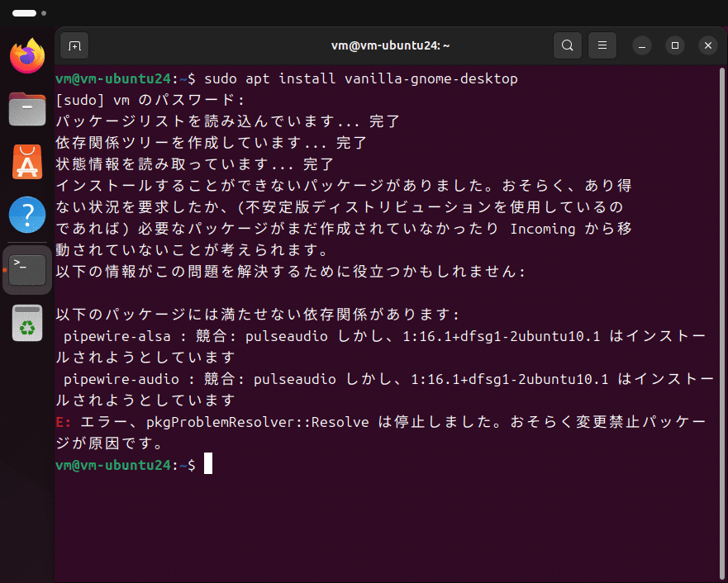This screenshot has height=583, width=728.
Task: Click 'pkgProblemResolver::Resolve' in the error line
Action: pos(258,422)
